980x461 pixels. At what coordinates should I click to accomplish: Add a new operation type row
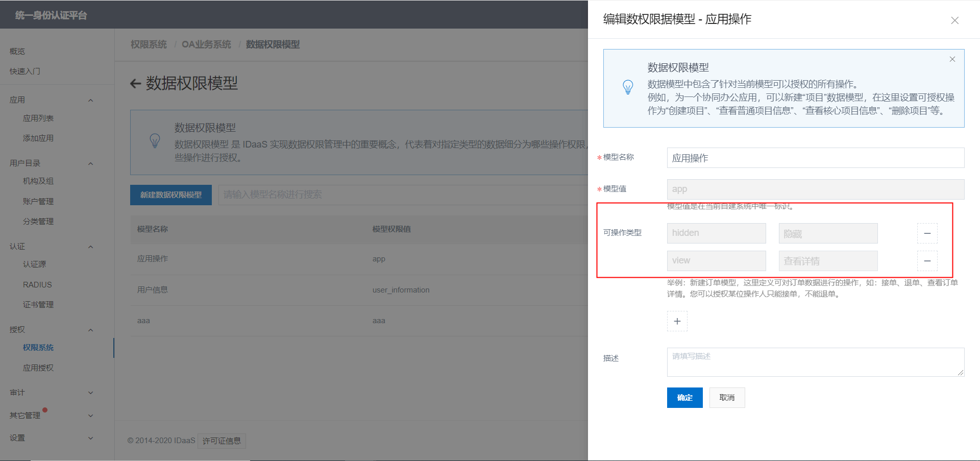coord(677,321)
